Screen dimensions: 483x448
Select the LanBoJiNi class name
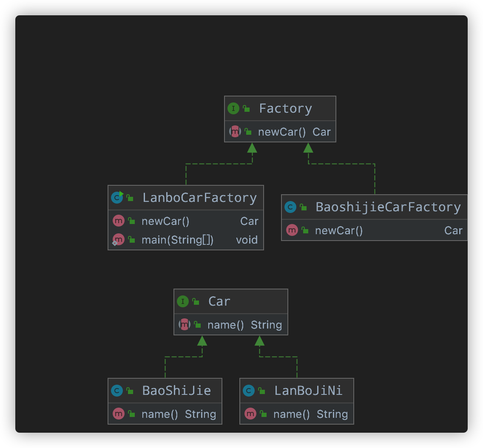point(308,391)
